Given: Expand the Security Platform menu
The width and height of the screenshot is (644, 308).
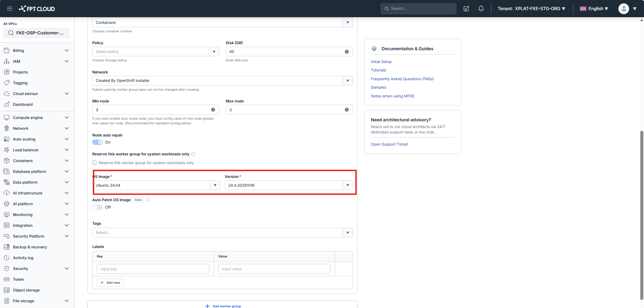Looking at the screenshot, I should point(37,236).
